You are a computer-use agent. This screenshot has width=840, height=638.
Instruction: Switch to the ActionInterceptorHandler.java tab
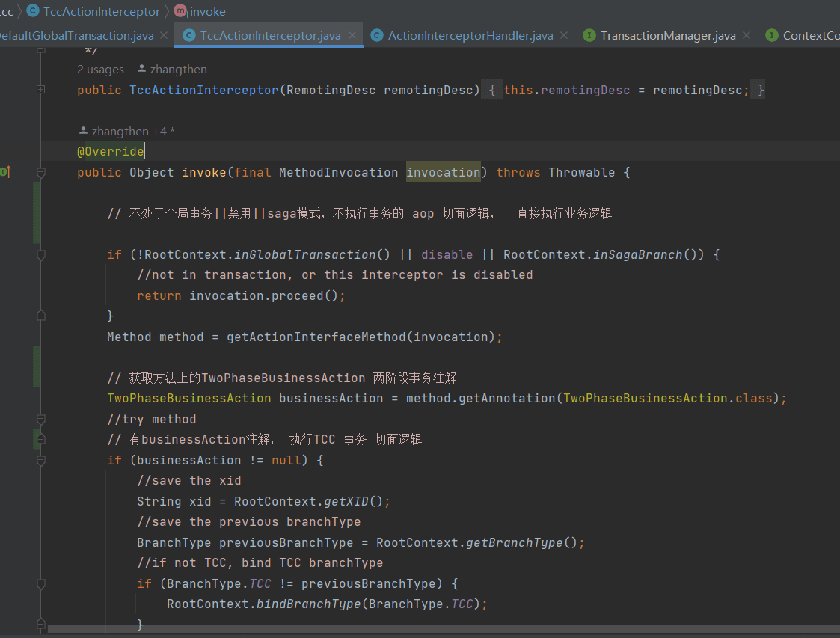pyautogui.click(x=470, y=35)
